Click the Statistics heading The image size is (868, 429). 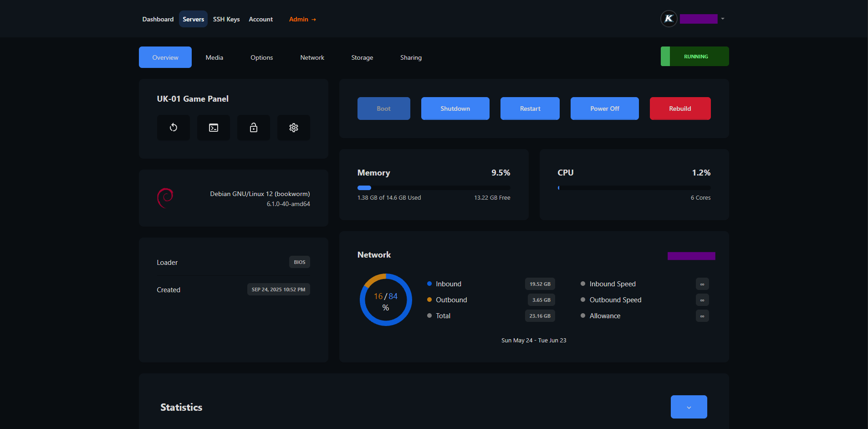click(181, 408)
